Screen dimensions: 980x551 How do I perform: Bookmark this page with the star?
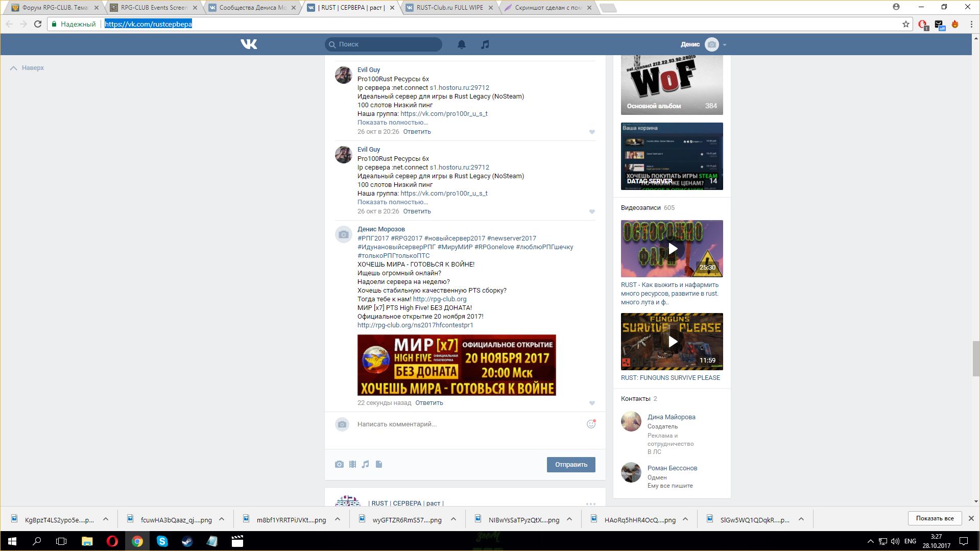click(906, 24)
